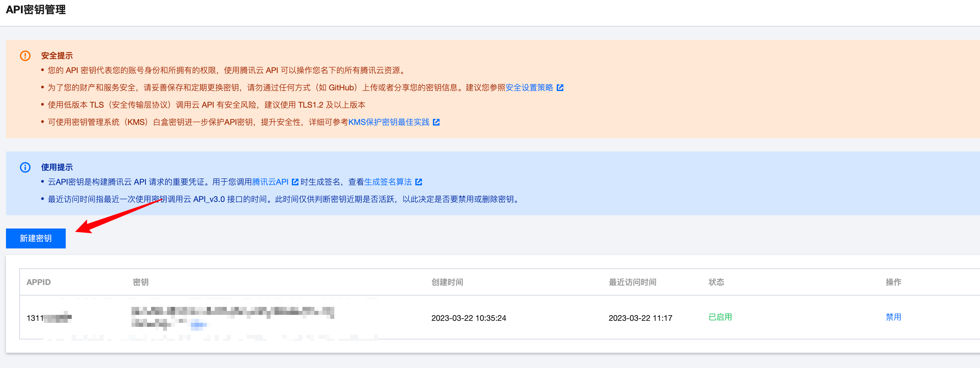
Task: Click the 已启用 status text
Action: [x=720, y=317]
